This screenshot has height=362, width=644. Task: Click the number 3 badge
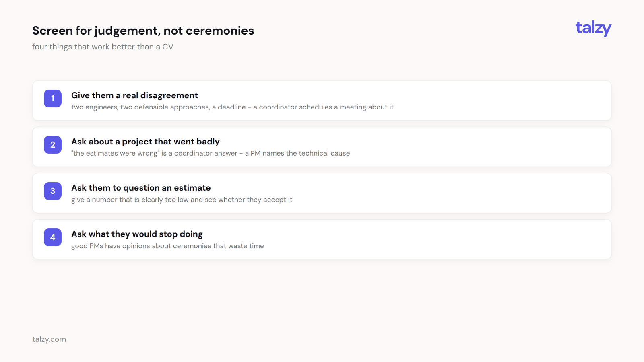coord(53,191)
